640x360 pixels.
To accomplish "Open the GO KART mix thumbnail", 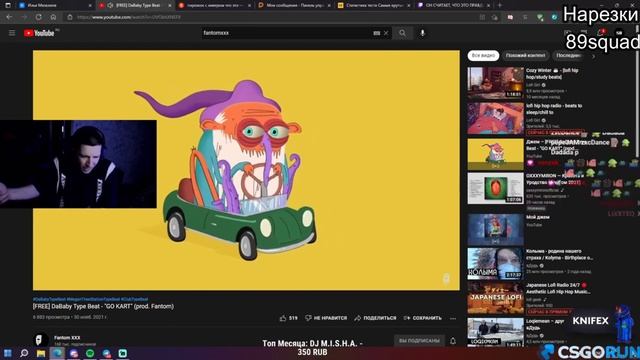I will click(x=496, y=154).
